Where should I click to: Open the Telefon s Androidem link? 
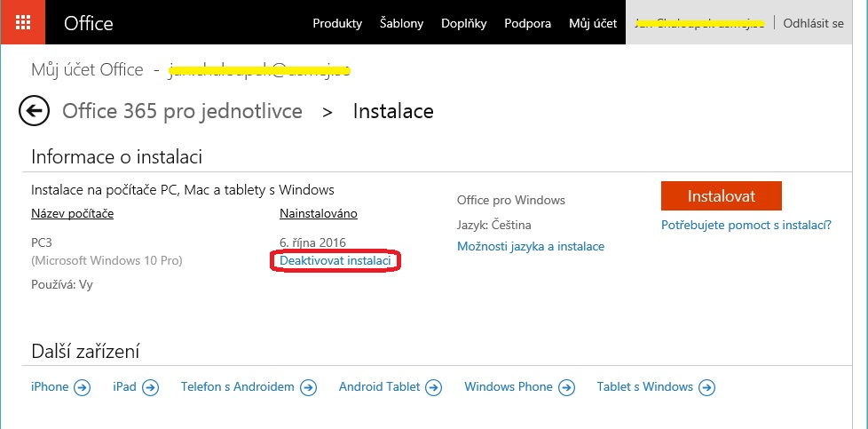pyautogui.click(x=238, y=387)
